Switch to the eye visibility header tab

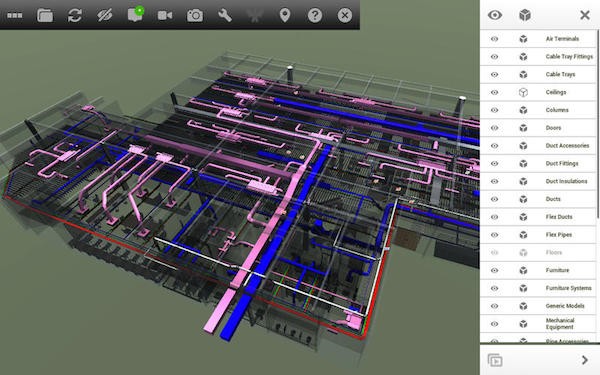tap(495, 15)
